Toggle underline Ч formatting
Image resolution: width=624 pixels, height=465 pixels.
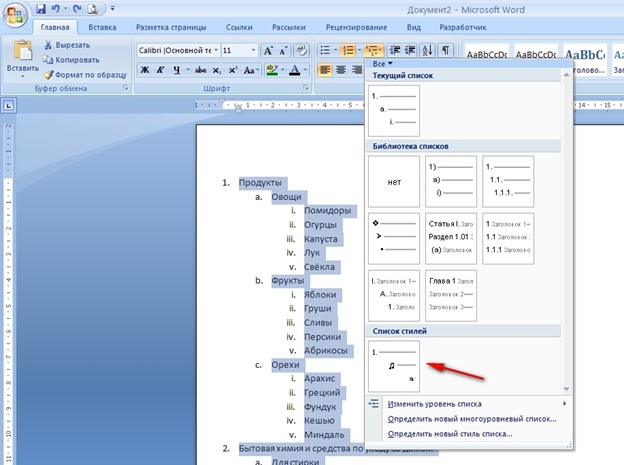click(176, 70)
